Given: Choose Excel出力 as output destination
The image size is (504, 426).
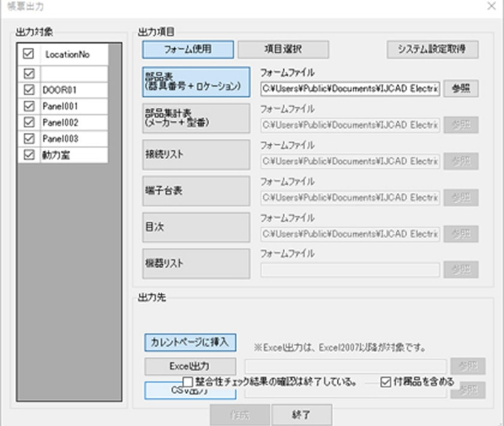Looking at the screenshot, I should (x=190, y=366).
